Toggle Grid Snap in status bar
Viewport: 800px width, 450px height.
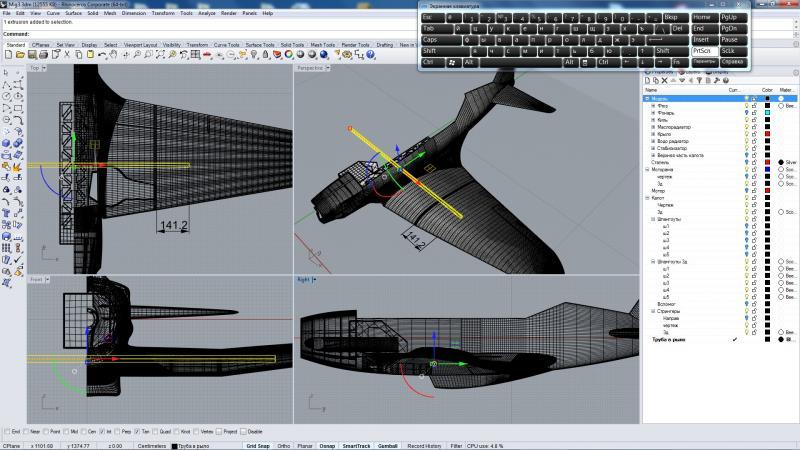point(258,445)
